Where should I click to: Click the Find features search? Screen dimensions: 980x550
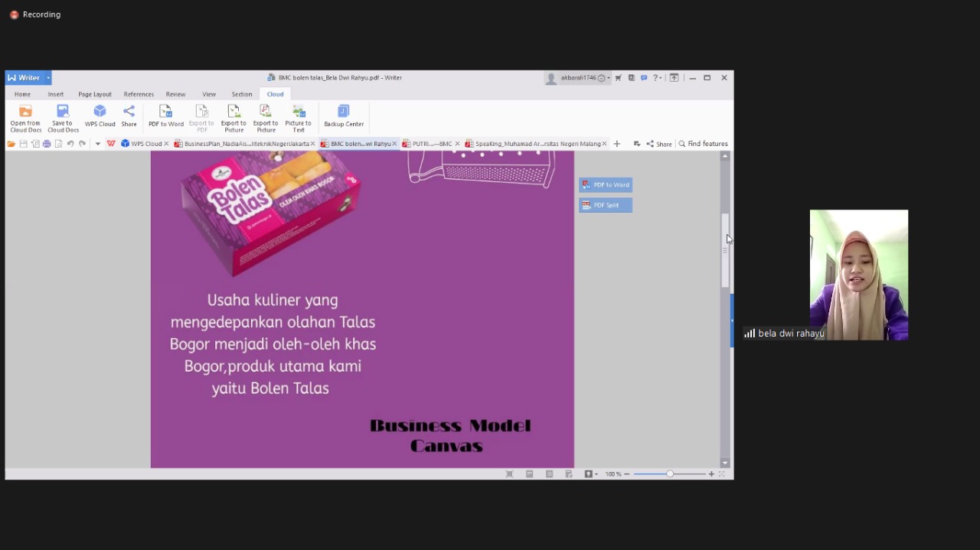click(703, 144)
